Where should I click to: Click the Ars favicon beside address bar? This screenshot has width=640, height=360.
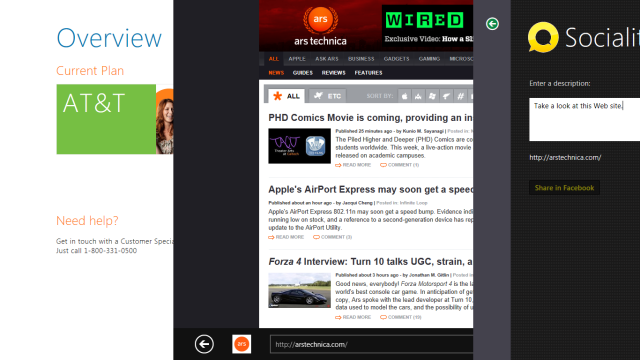242,344
